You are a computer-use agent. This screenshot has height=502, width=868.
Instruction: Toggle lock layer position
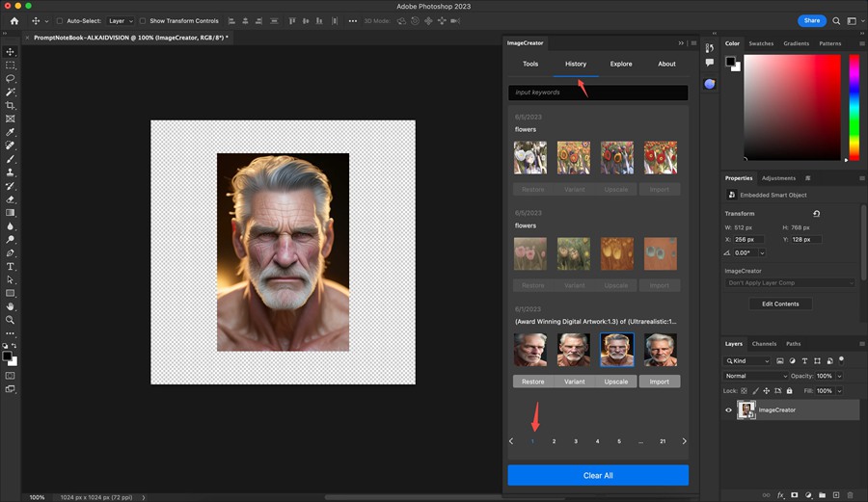pyautogui.click(x=766, y=391)
